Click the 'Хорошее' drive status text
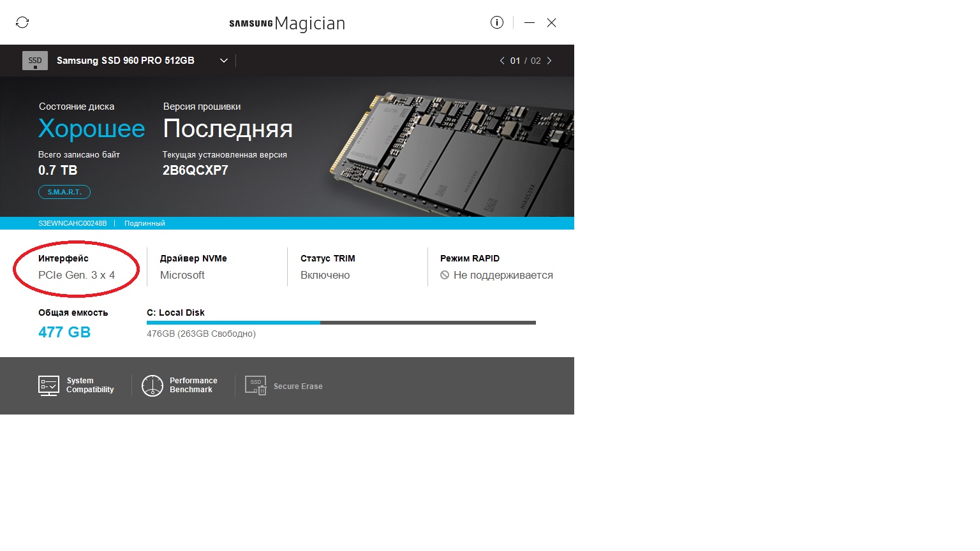The width and height of the screenshot is (980, 551). [x=92, y=129]
